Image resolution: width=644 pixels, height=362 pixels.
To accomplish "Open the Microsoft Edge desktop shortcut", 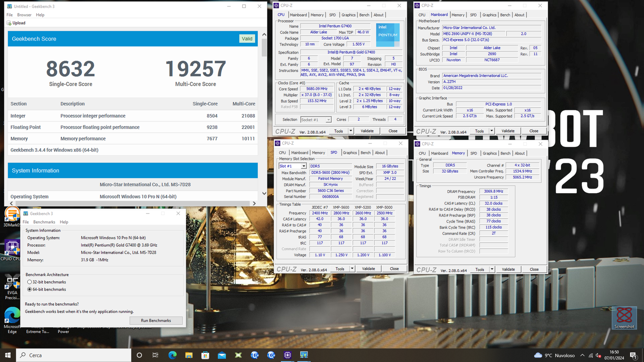I will tap(12, 320).
